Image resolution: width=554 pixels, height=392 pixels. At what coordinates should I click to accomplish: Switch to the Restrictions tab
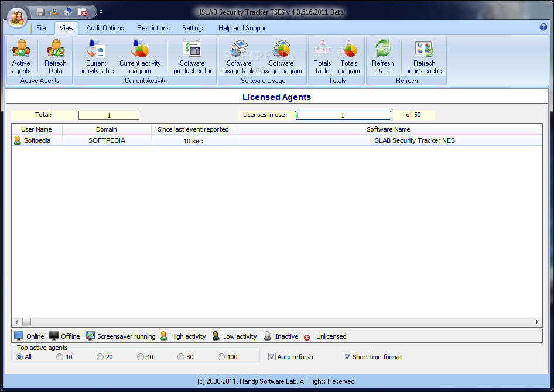click(x=153, y=28)
